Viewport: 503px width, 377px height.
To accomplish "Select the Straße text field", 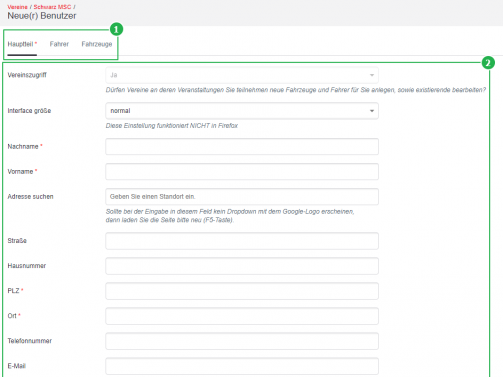I will (242, 241).
